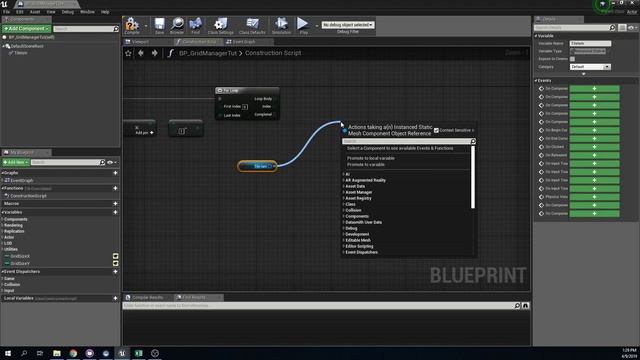Open the Details property matrix grid icon
Screen dimensions: 640x360
622,28
